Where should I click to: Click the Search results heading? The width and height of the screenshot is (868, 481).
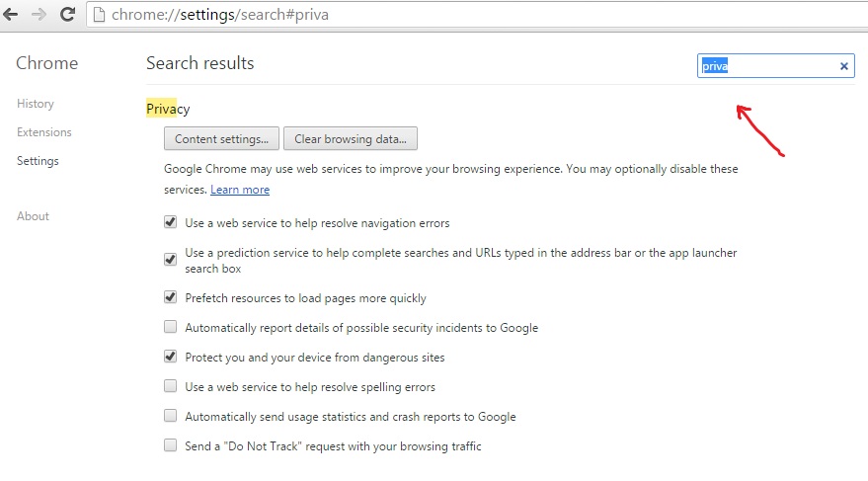(x=199, y=63)
